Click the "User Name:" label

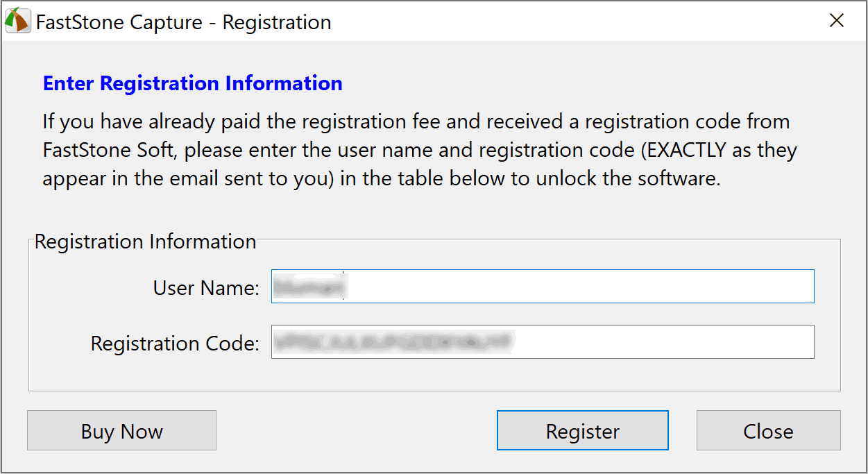coord(206,288)
